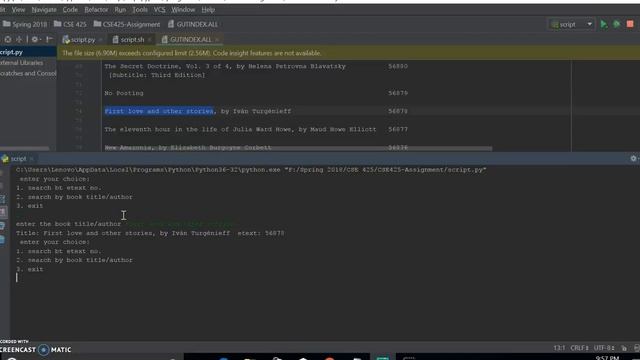
Task: Open the Window menu
Action: [183, 9]
